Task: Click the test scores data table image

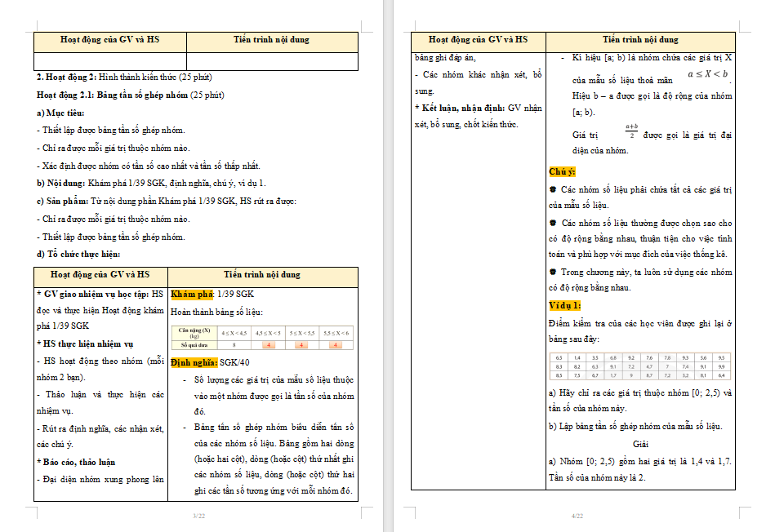Action: [639, 366]
